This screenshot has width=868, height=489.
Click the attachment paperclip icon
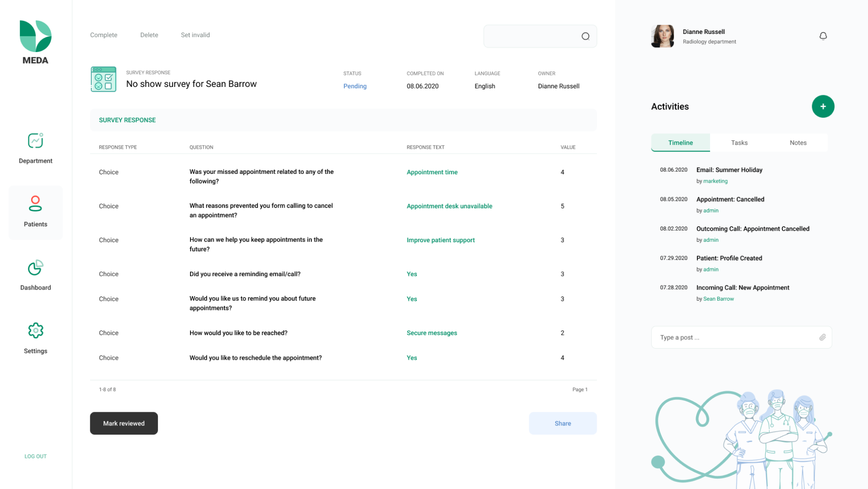tap(822, 337)
